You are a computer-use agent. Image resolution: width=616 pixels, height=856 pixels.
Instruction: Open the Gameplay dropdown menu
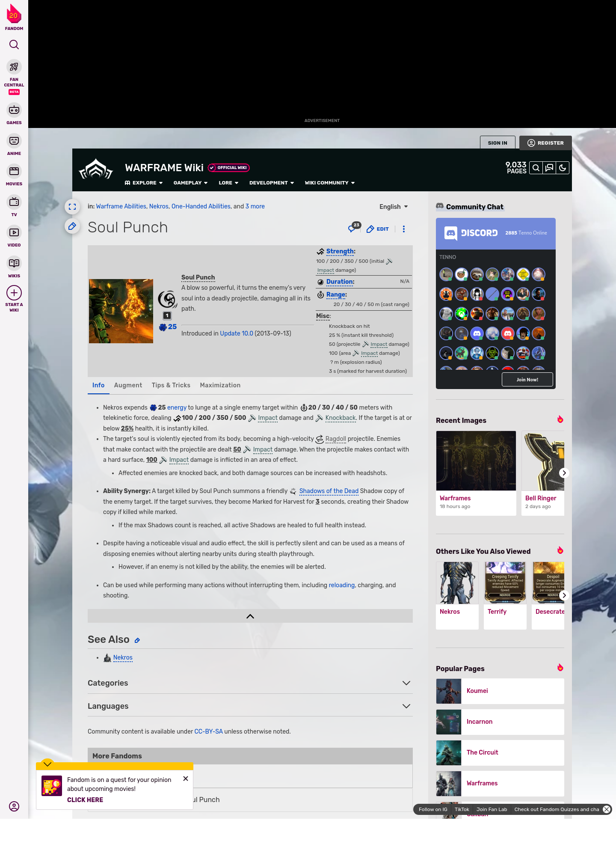[x=190, y=183]
